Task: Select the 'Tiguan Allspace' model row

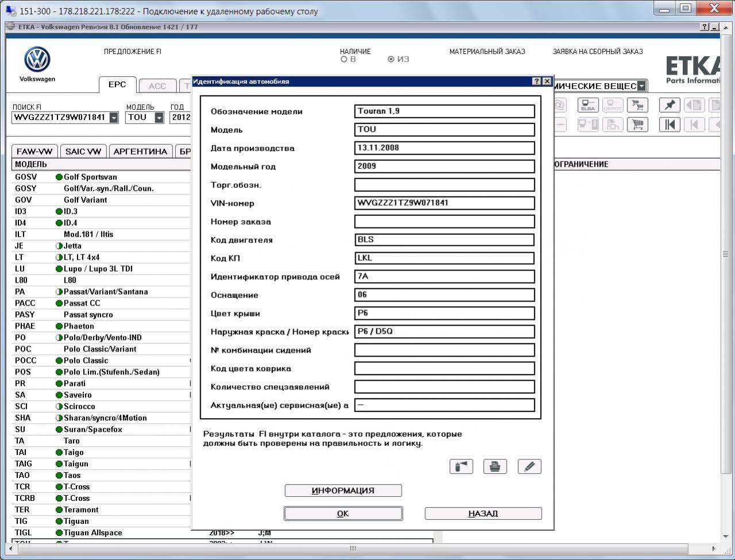Action: [101, 533]
